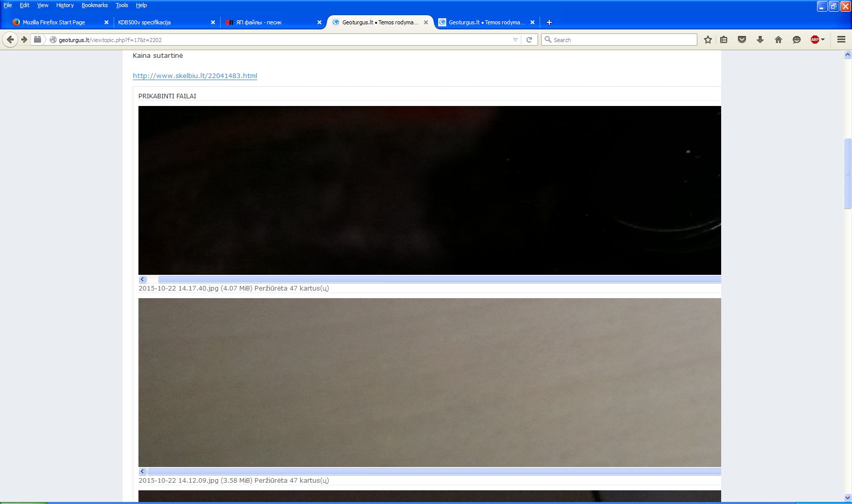Open the skelbiu.lt/22041483.html link

(195, 76)
